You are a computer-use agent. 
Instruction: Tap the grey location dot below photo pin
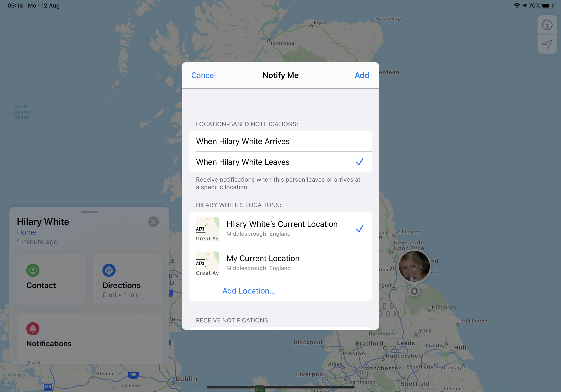click(x=414, y=291)
